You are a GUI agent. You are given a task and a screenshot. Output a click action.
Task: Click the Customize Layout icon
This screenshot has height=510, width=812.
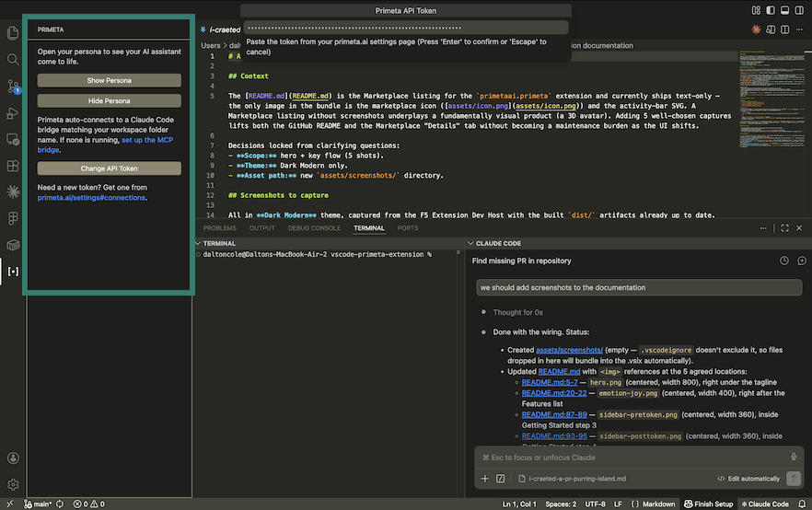[x=756, y=10]
